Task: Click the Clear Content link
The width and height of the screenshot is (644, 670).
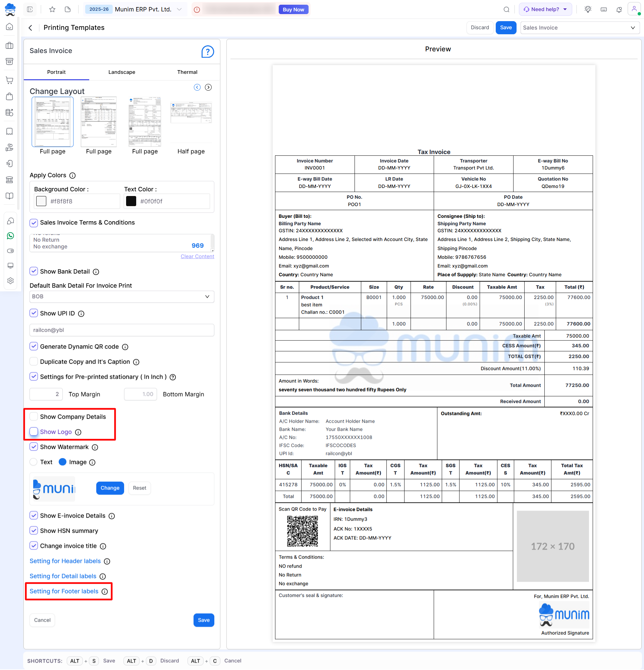Action: point(197,256)
